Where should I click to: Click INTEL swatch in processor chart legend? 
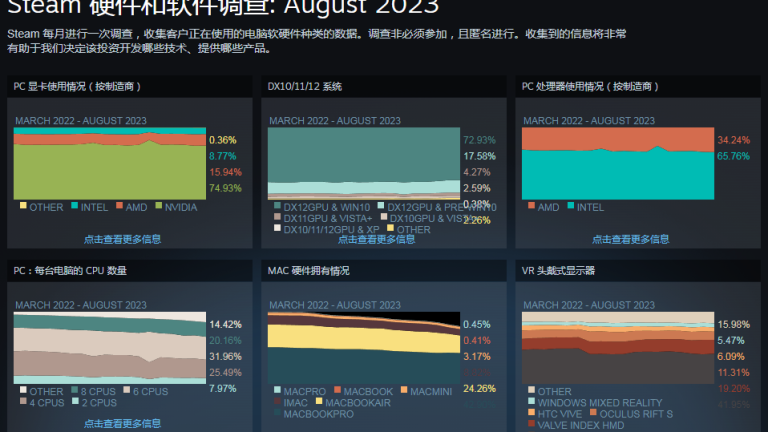570,205
